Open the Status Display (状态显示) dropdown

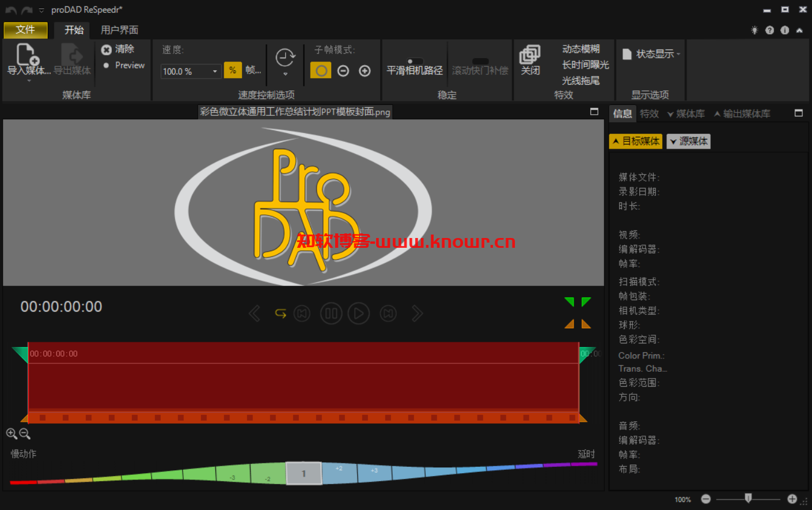coord(651,54)
